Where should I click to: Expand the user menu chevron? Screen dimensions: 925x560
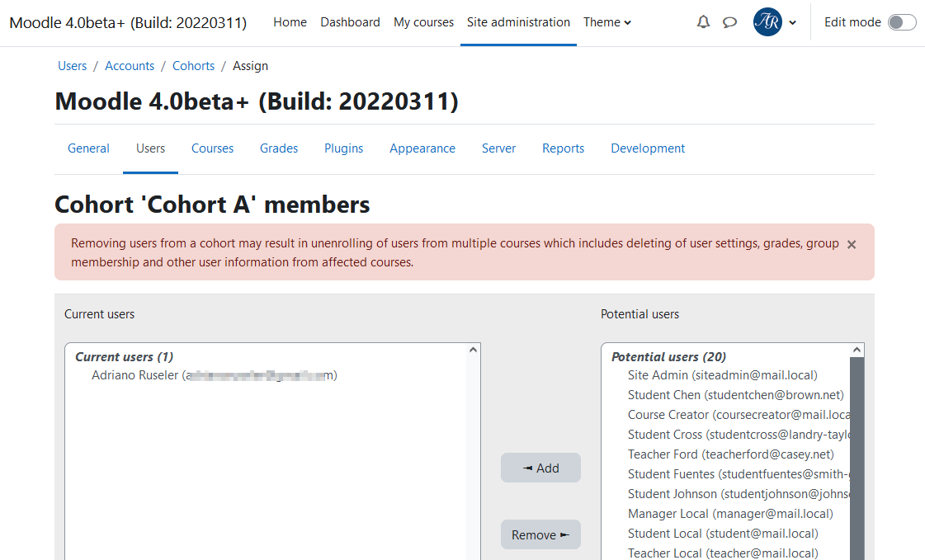click(x=793, y=23)
